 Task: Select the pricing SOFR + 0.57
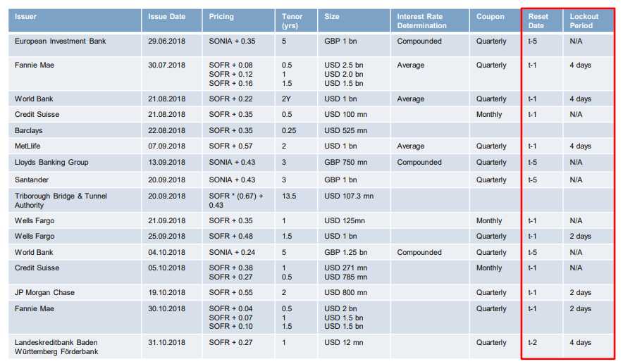coord(231,146)
